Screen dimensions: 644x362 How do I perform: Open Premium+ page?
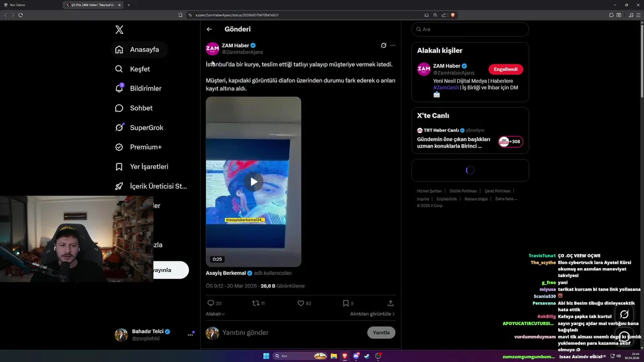139,147
